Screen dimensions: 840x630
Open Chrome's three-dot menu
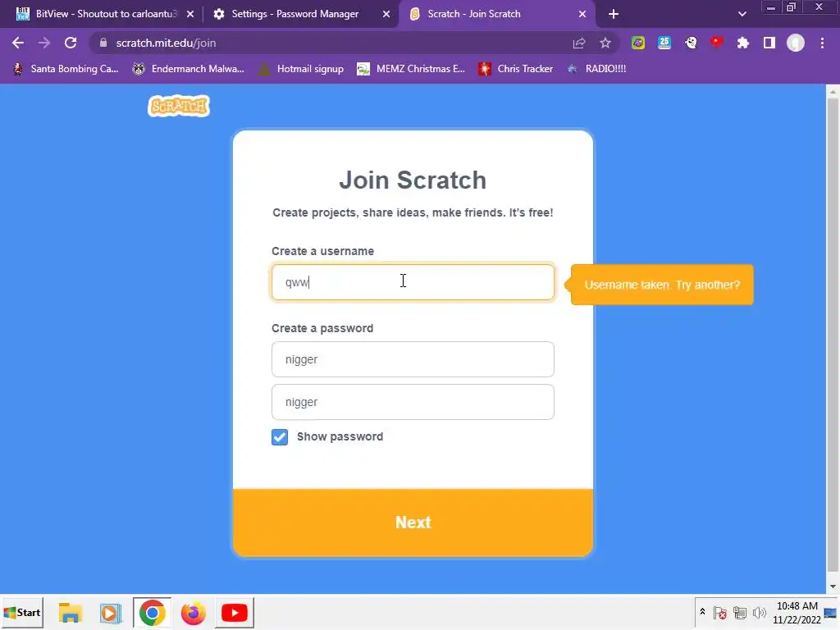[822, 43]
